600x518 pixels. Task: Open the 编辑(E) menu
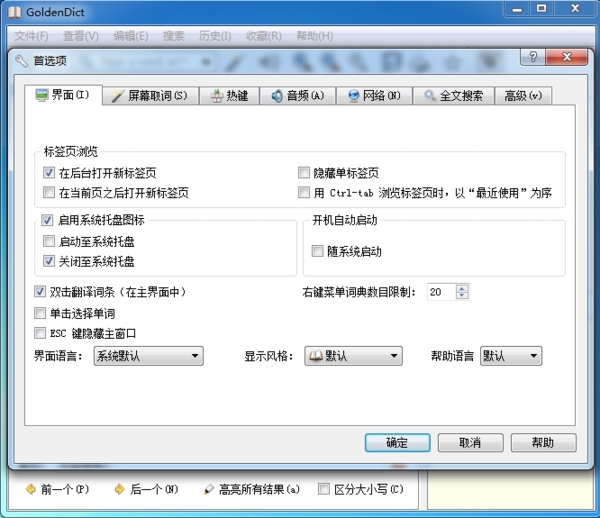coord(130,36)
